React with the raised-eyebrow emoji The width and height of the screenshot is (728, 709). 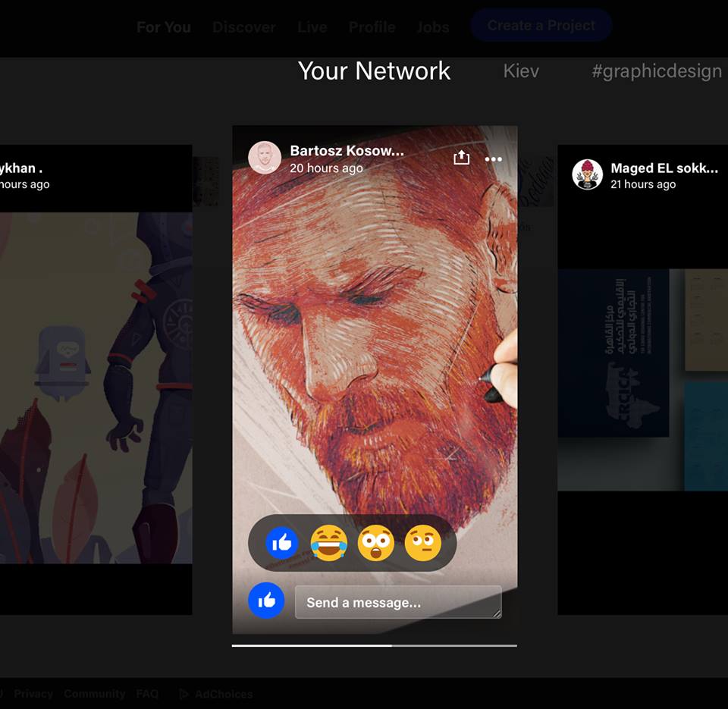click(x=423, y=543)
